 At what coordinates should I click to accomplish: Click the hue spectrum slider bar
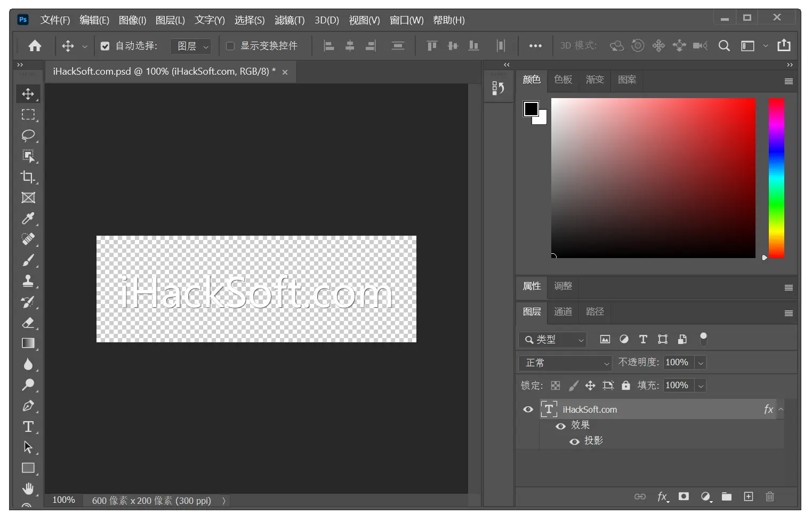[x=776, y=178]
